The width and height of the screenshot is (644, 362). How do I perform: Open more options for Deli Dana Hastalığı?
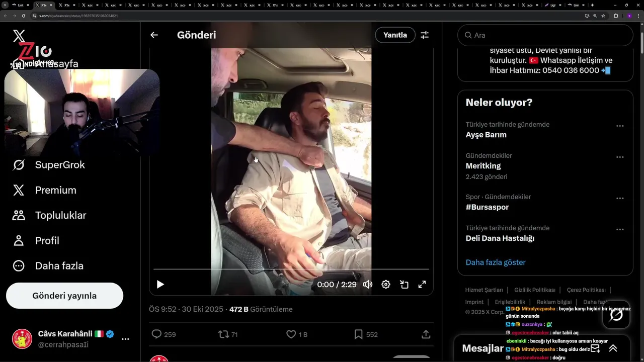point(620,230)
